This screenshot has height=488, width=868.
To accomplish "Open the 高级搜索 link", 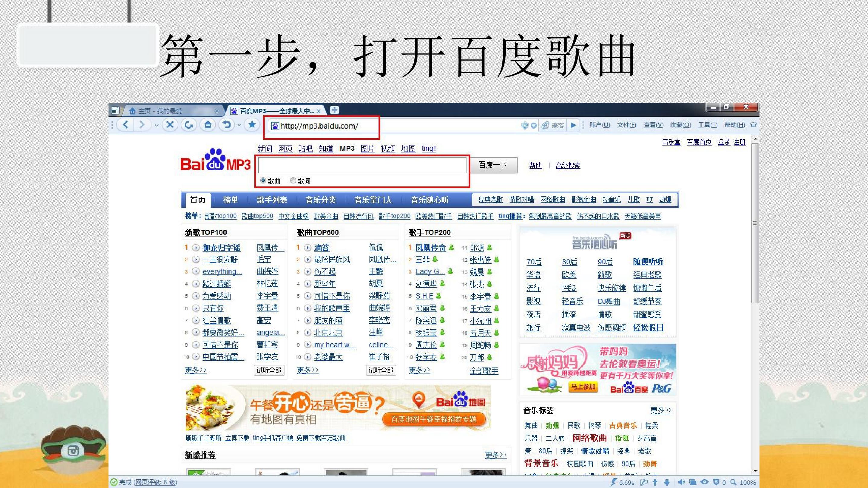I will pyautogui.click(x=568, y=165).
